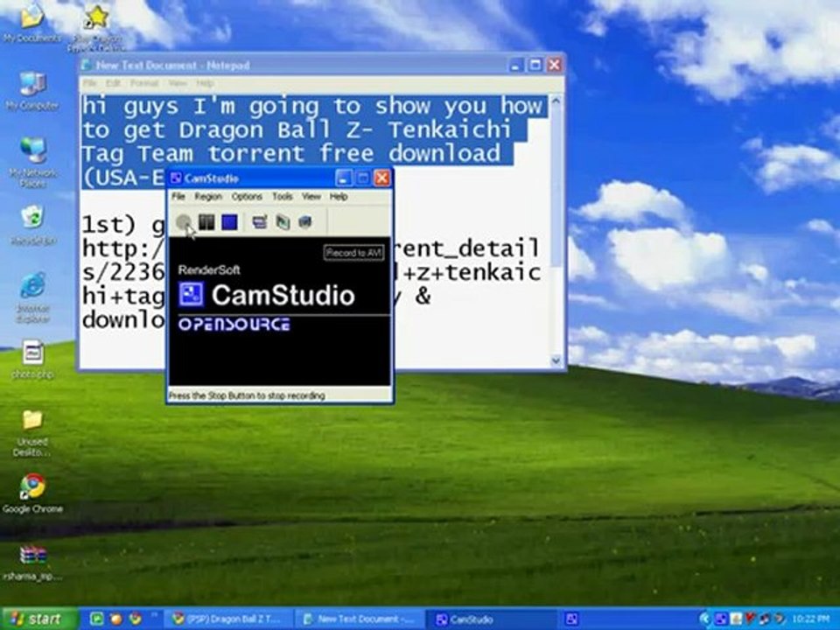Open Notepad Format menu
Image resolution: width=840 pixels, height=630 pixels.
click(144, 83)
